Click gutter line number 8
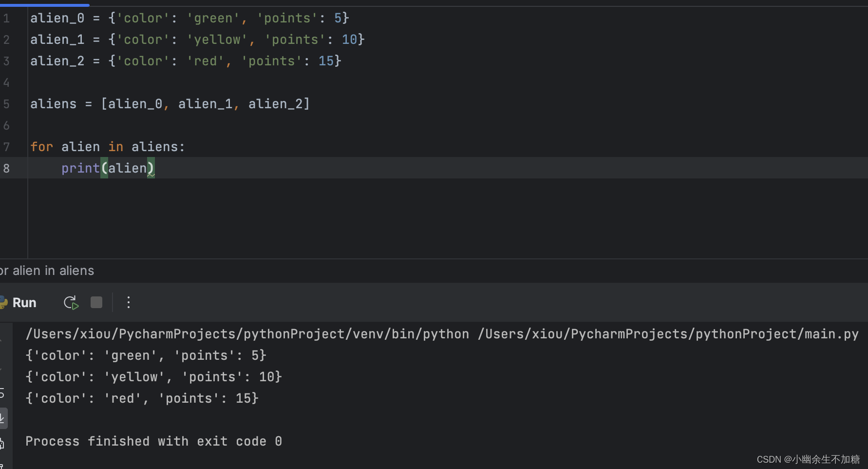This screenshot has width=868, height=469. click(6, 168)
